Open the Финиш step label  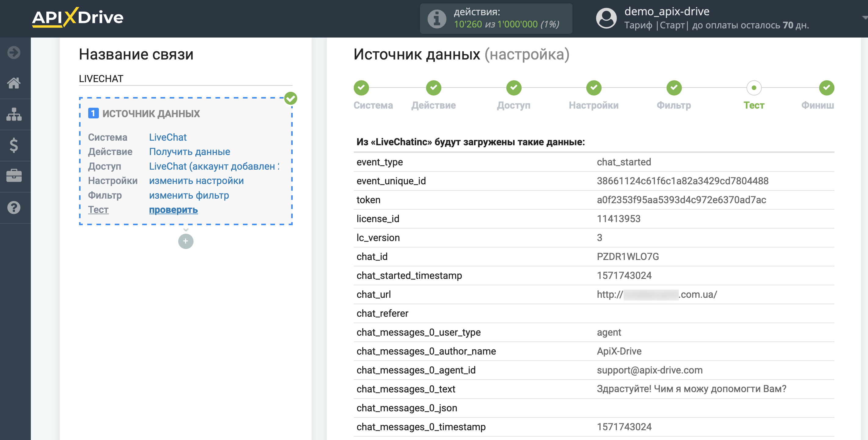point(817,106)
